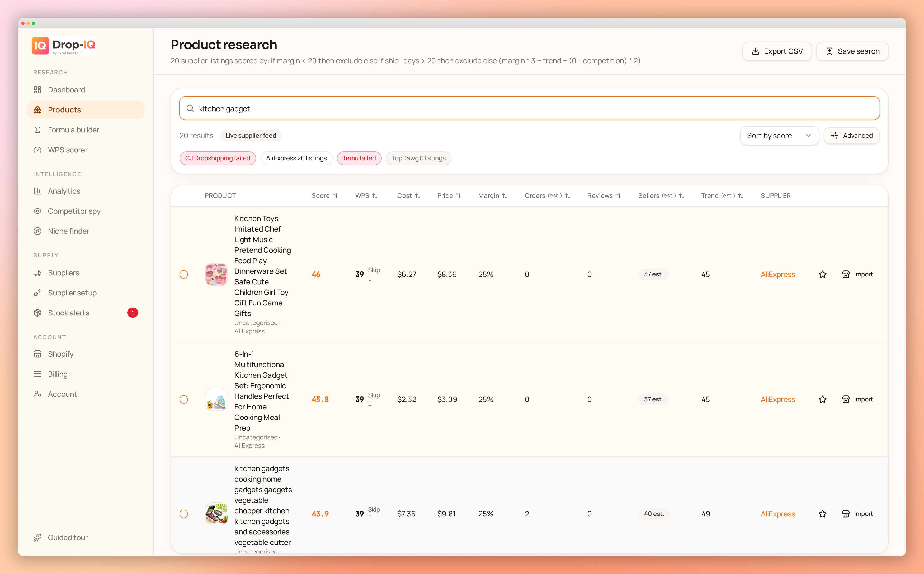Viewport: 924px width, 574px height.
Task: Favorite the Kitchen Toys product with star
Action: click(823, 275)
